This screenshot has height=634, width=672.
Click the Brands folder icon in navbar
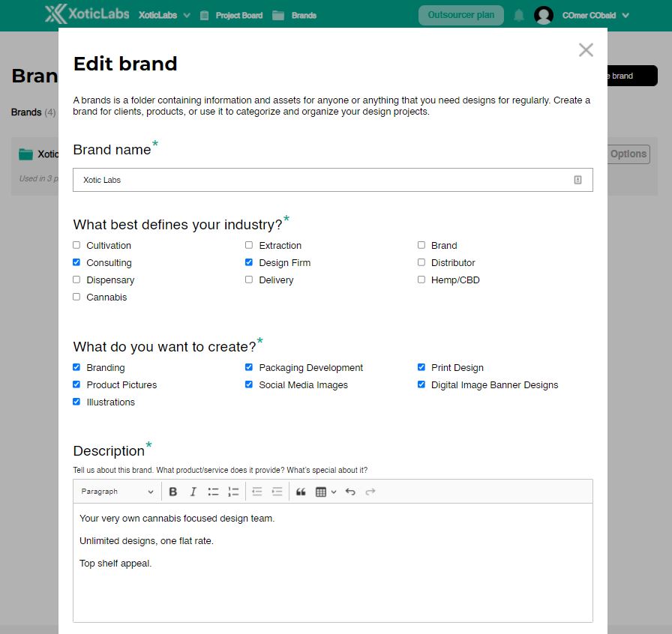tap(278, 16)
